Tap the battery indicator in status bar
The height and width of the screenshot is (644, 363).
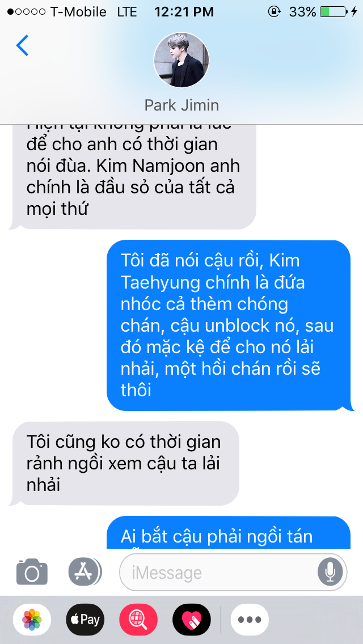(334, 12)
